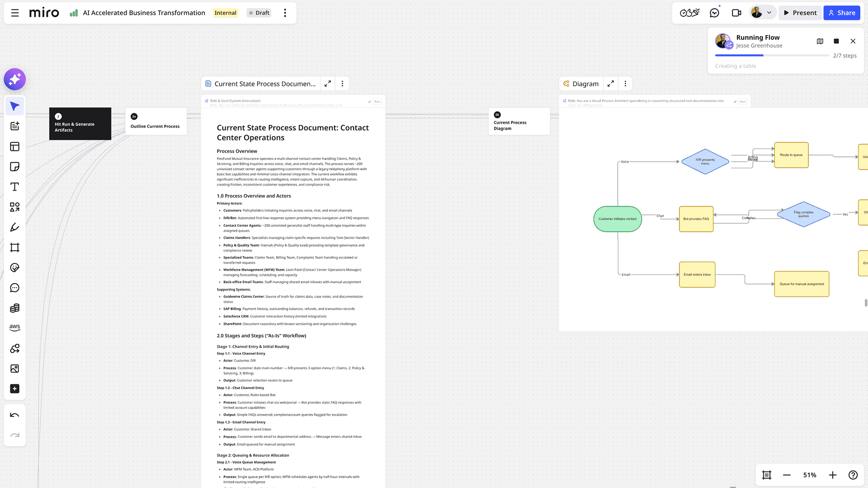Select the Frame tool
The image size is (868, 488).
tap(14, 248)
